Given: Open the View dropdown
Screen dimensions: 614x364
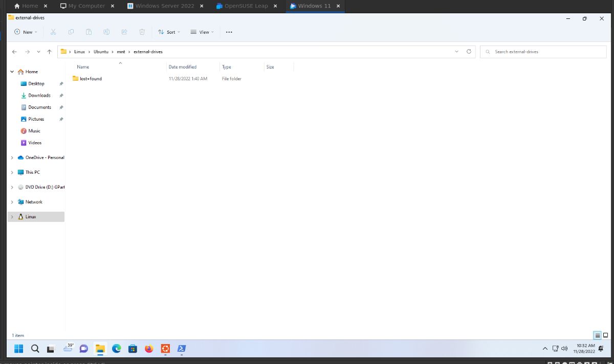Looking at the screenshot, I should [x=202, y=32].
